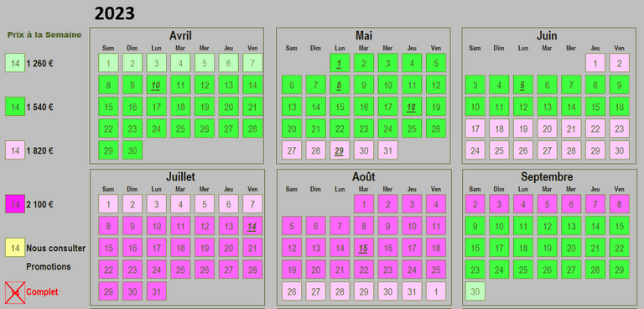The height and width of the screenshot is (309, 644).
Task: Click the 1 820 € light pink legend swatch
Action: [x=15, y=150]
